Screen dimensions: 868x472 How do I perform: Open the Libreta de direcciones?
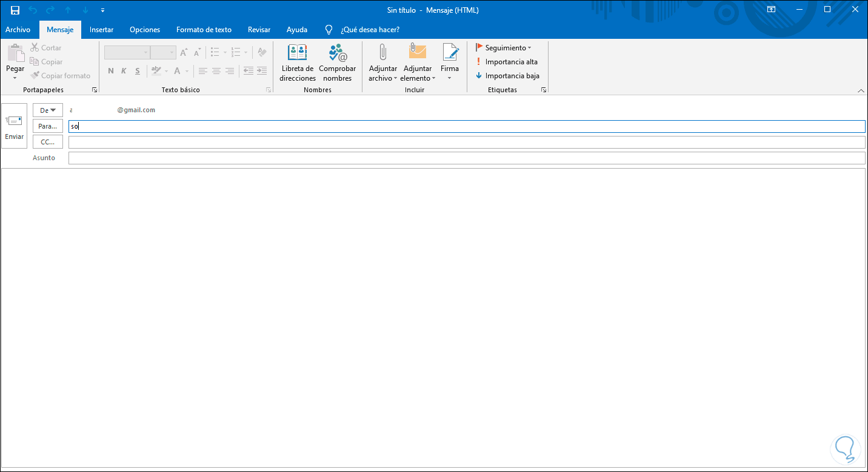click(298, 63)
